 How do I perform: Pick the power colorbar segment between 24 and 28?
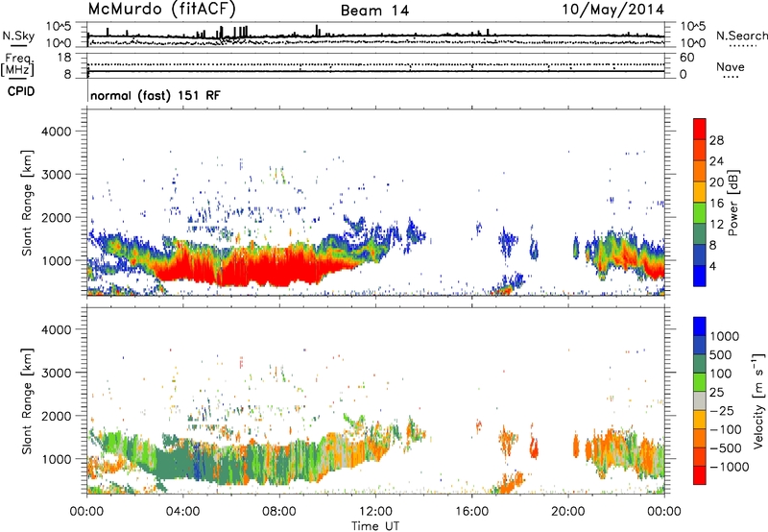700,150
